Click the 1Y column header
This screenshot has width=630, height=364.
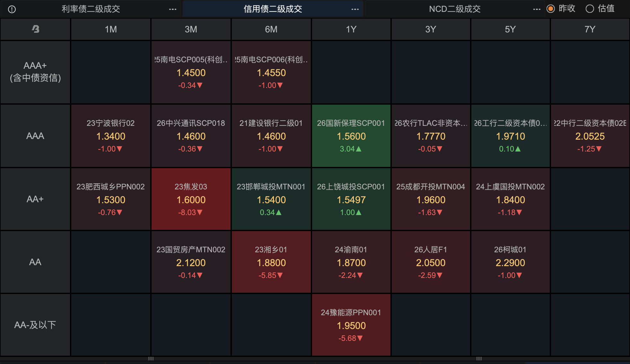pos(351,29)
